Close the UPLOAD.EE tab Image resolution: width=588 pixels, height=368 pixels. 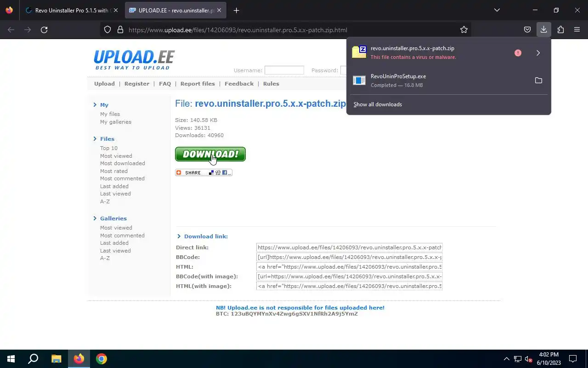tap(219, 10)
